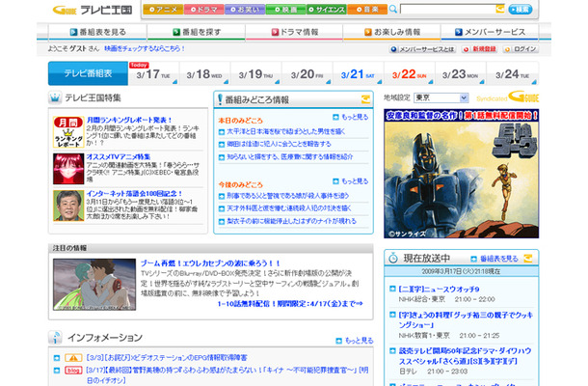The width and height of the screenshot is (588, 386).
Task: Open きょうの料理 グッチ裕三 program link
Action: click(466, 319)
